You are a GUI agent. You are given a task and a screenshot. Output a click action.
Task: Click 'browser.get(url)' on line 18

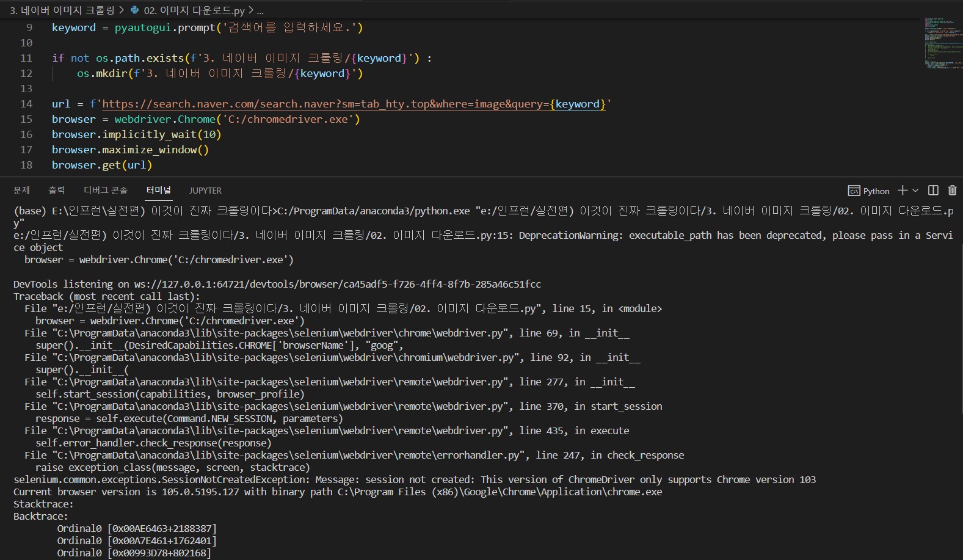pyautogui.click(x=102, y=165)
